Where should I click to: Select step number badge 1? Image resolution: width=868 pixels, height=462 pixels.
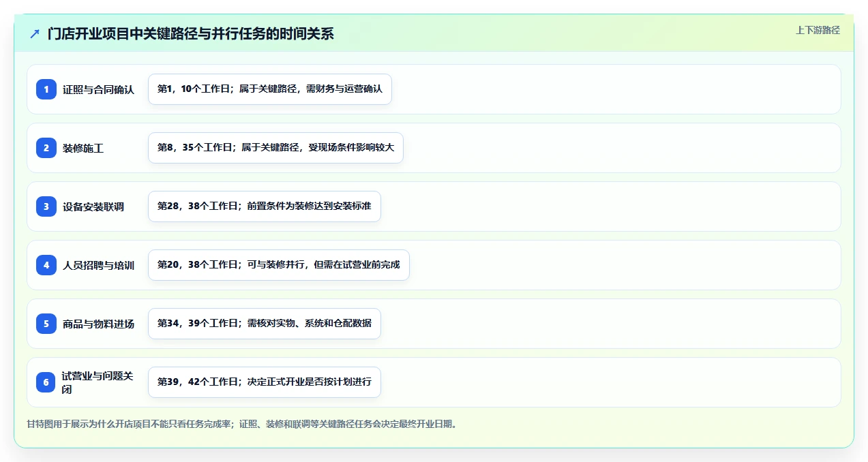[46, 89]
